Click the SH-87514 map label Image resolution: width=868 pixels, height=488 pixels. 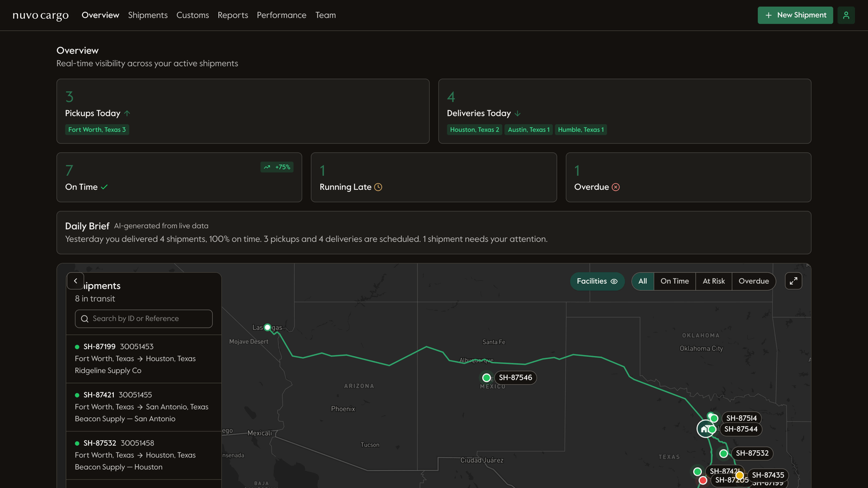[742, 418]
